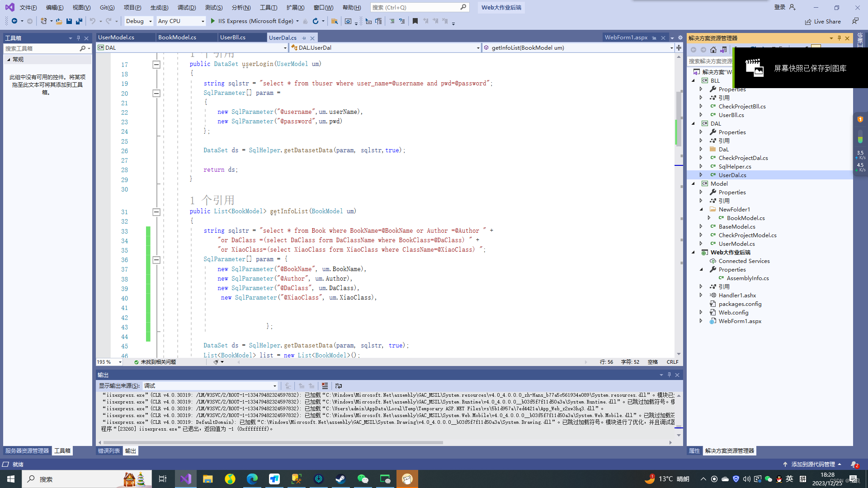
Task: Click the Live Share icon
Action: [x=808, y=22]
